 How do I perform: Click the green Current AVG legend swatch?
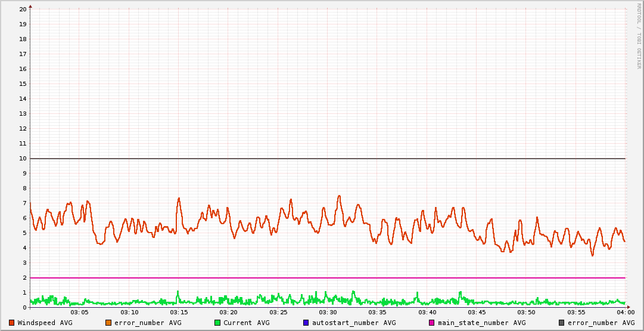click(x=217, y=323)
